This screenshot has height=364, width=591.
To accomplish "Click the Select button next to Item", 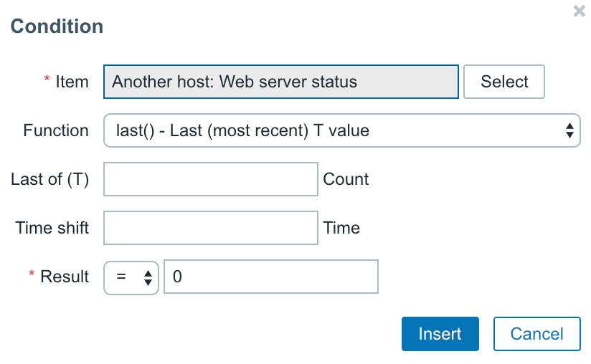I will [x=504, y=82].
